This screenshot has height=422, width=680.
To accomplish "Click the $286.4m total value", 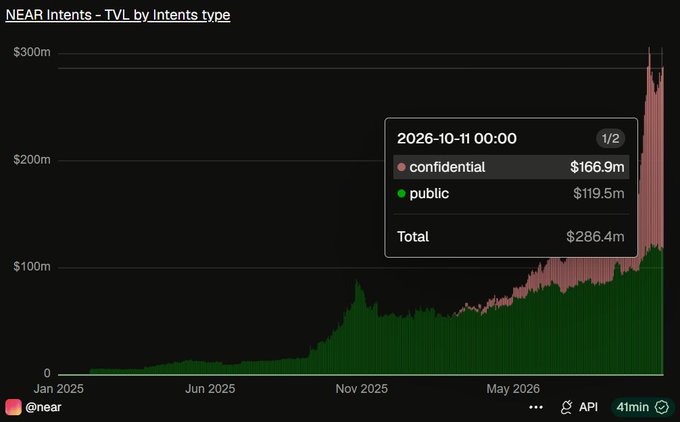I will (595, 236).
